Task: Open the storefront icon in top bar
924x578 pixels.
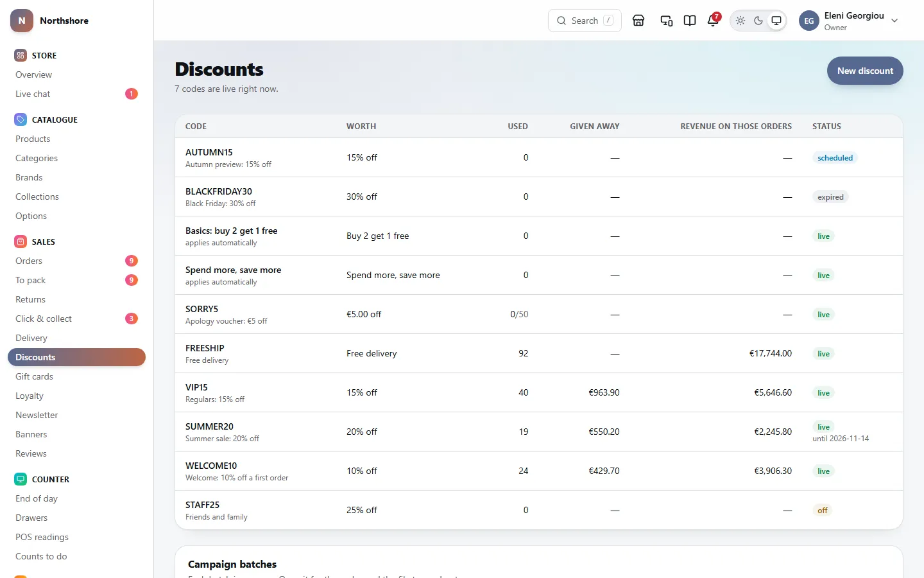Action: 638,21
